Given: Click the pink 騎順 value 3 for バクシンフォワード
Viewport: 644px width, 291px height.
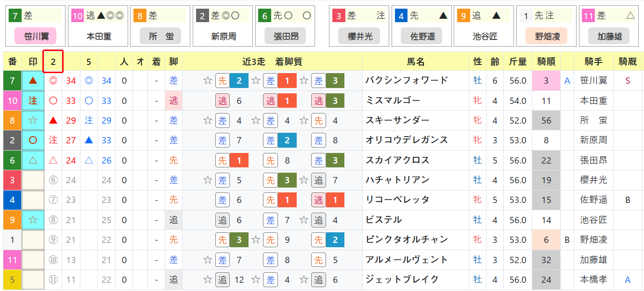Looking at the screenshot, I should [x=546, y=81].
